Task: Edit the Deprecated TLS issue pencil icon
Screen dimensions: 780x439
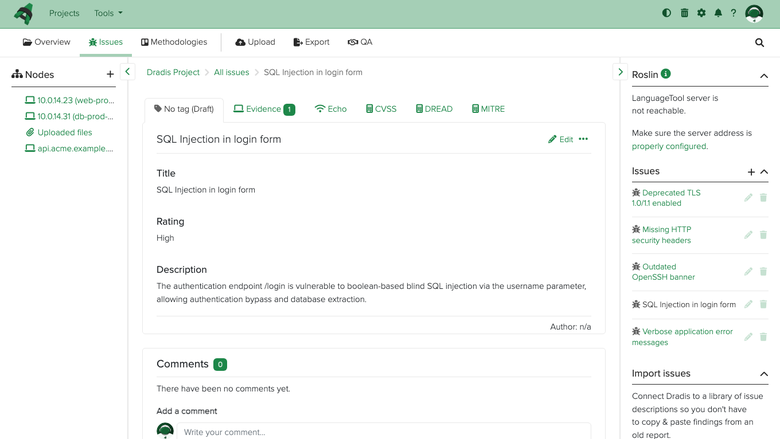Action: [x=748, y=198]
